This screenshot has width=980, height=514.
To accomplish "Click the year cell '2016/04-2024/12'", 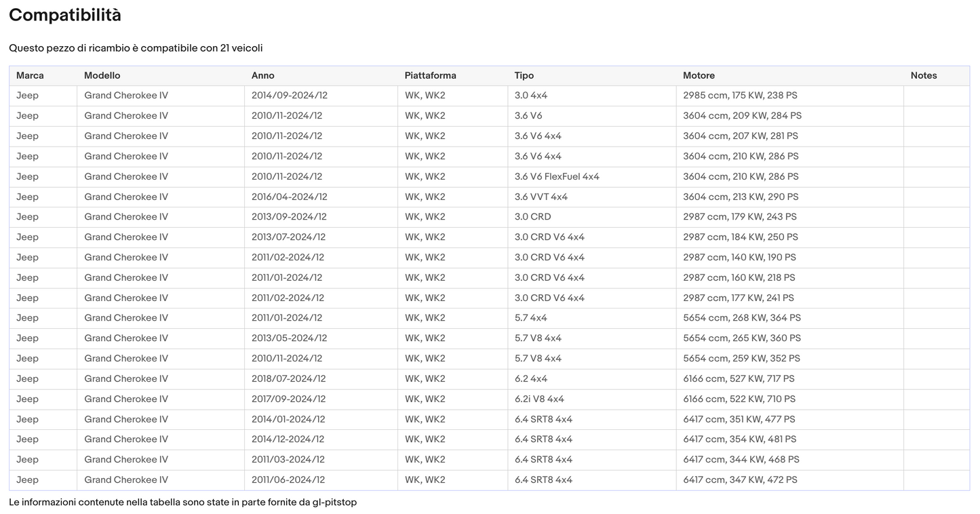I will click(289, 197).
